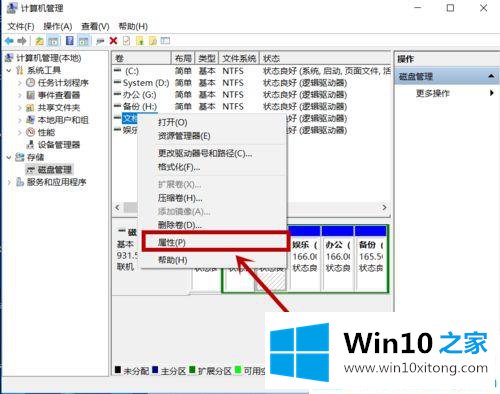
Task: Collapse the 系统工具 tree node
Action: pyautogui.click(x=9, y=70)
